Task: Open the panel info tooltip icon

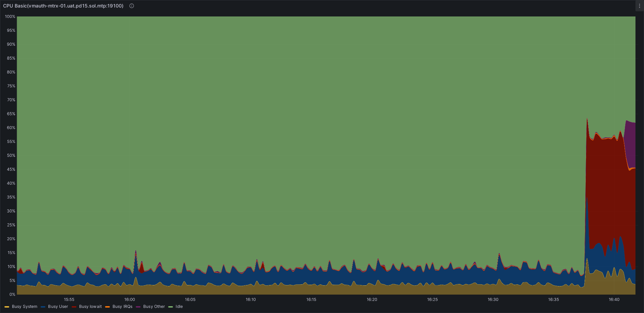Action: pos(132,6)
